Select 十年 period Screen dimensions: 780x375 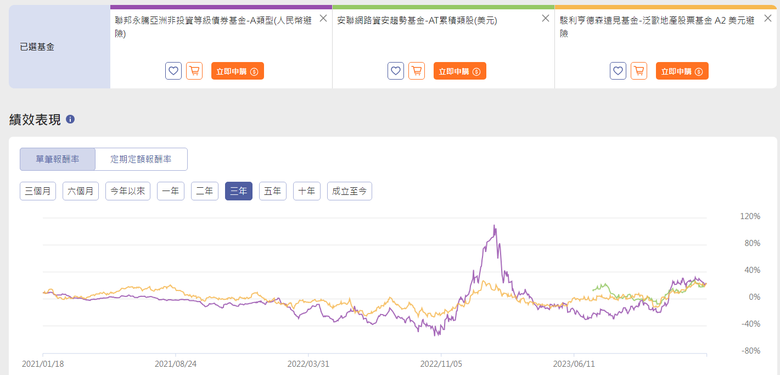click(306, 191)
